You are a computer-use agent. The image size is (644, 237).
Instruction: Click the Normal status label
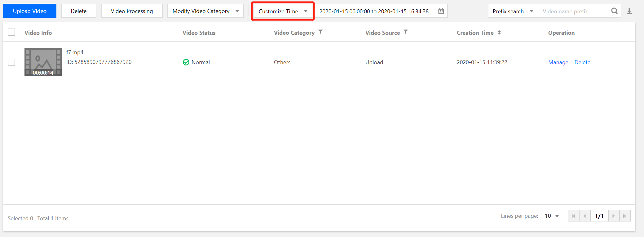tap(201, 62)
